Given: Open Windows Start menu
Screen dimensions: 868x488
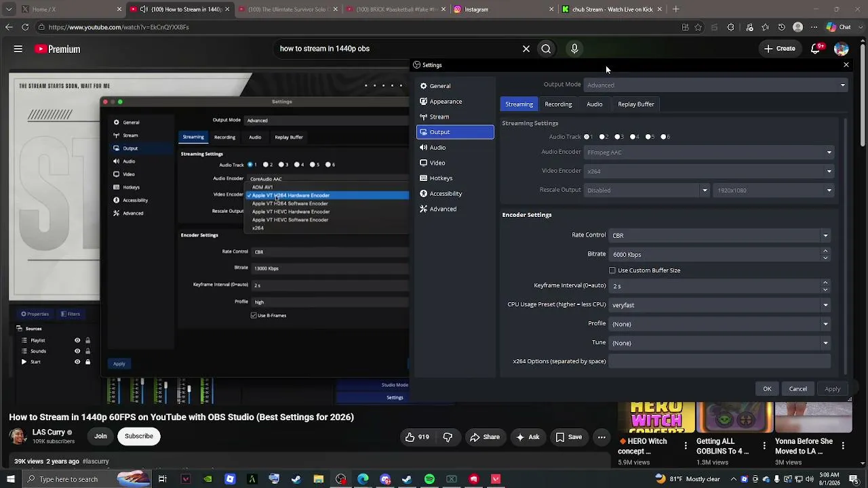Looking at the screenshot, I should click(x=11, y=479).
